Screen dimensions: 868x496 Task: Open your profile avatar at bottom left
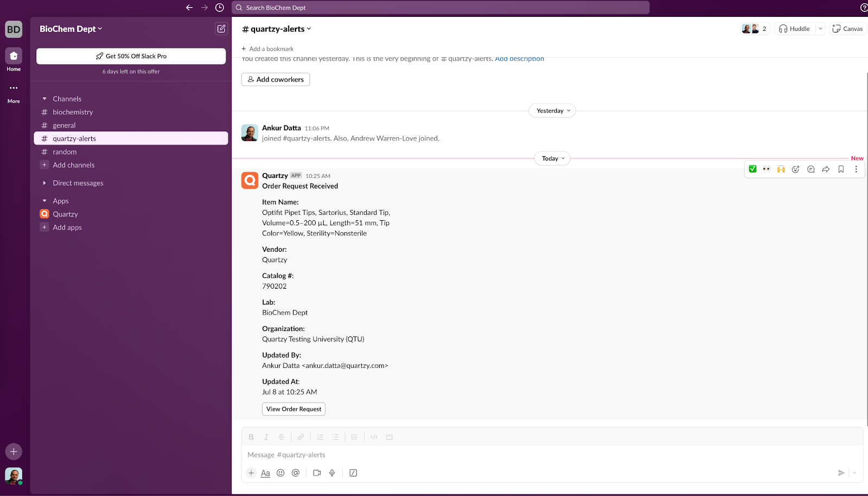(x=14, y=476)
